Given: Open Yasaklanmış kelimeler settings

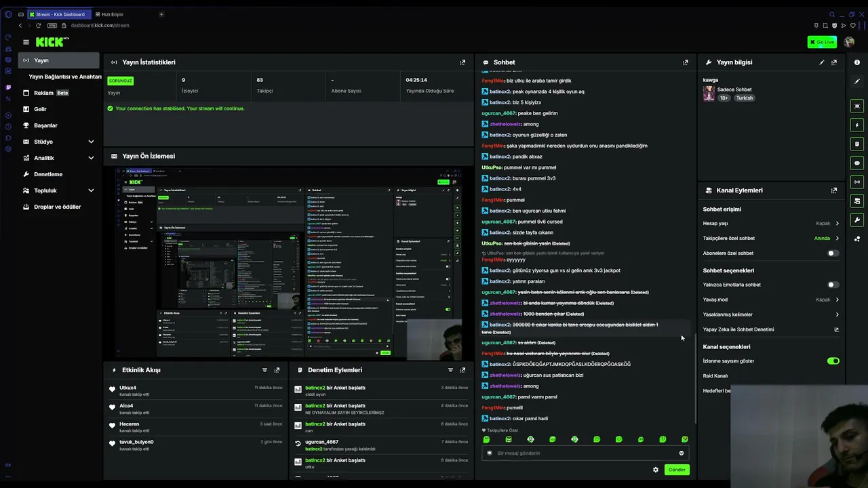Looking at the screenshot, I should point(771,314).
